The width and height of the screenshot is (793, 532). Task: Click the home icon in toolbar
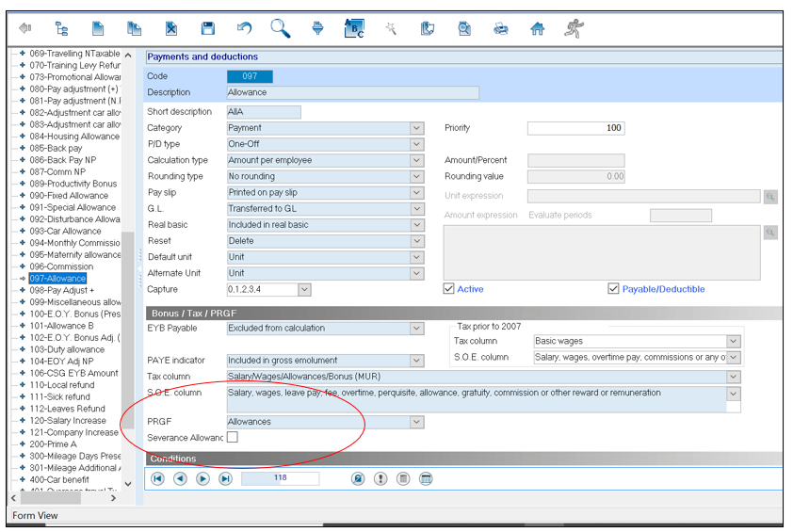pyautogui.click(x=538, y=29)
